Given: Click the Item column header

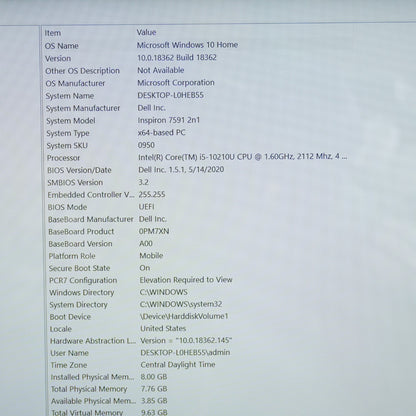Looking at the screenshot, I should coord(53,33).
